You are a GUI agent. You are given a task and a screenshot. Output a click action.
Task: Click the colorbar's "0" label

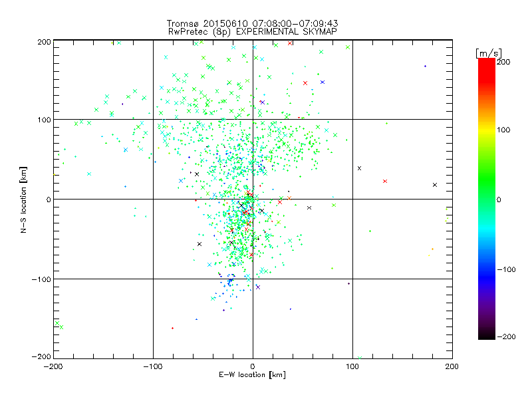pos(499,199)
